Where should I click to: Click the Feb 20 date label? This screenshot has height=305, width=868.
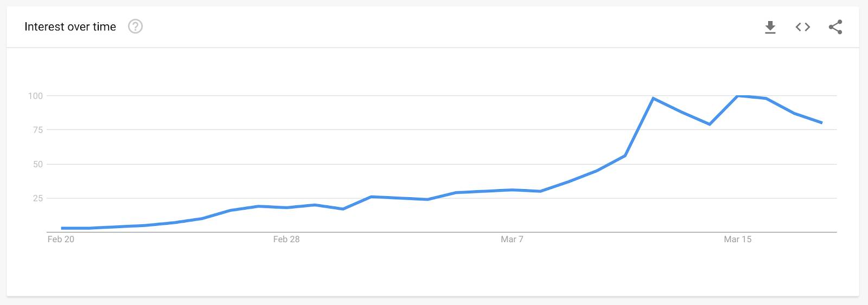click(x=61, y=239)
